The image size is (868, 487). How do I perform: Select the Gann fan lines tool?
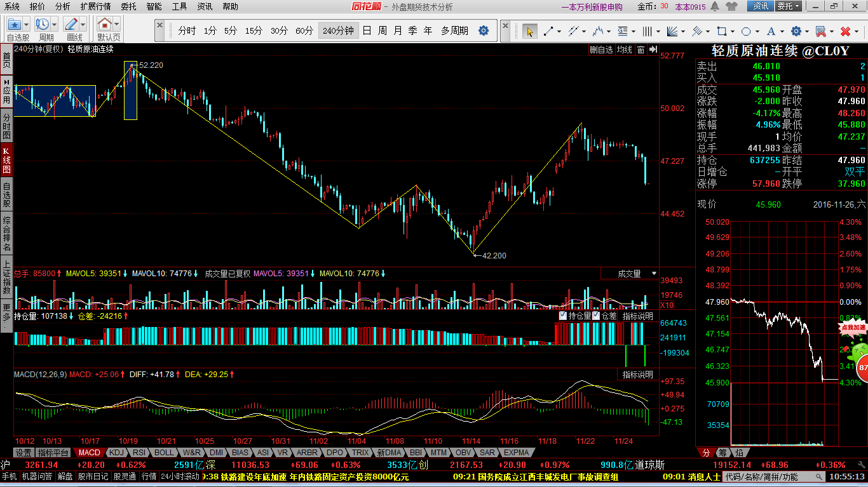tap(672, 31)
